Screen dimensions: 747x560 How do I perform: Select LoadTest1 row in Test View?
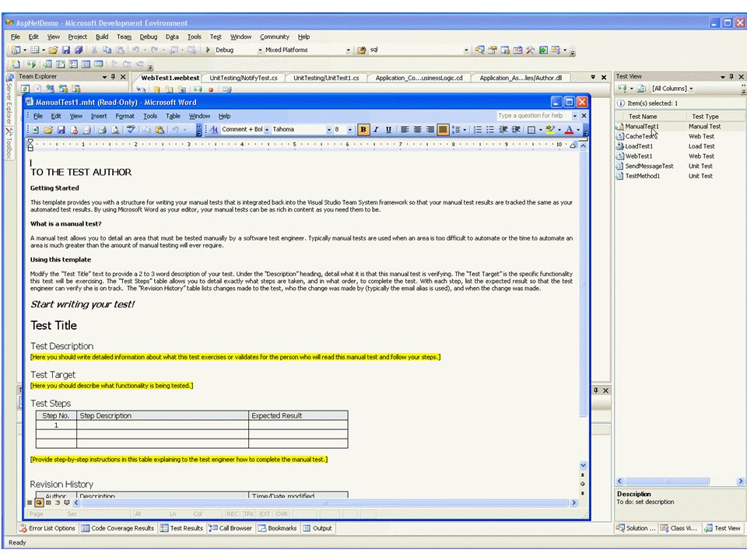[680, 146]
